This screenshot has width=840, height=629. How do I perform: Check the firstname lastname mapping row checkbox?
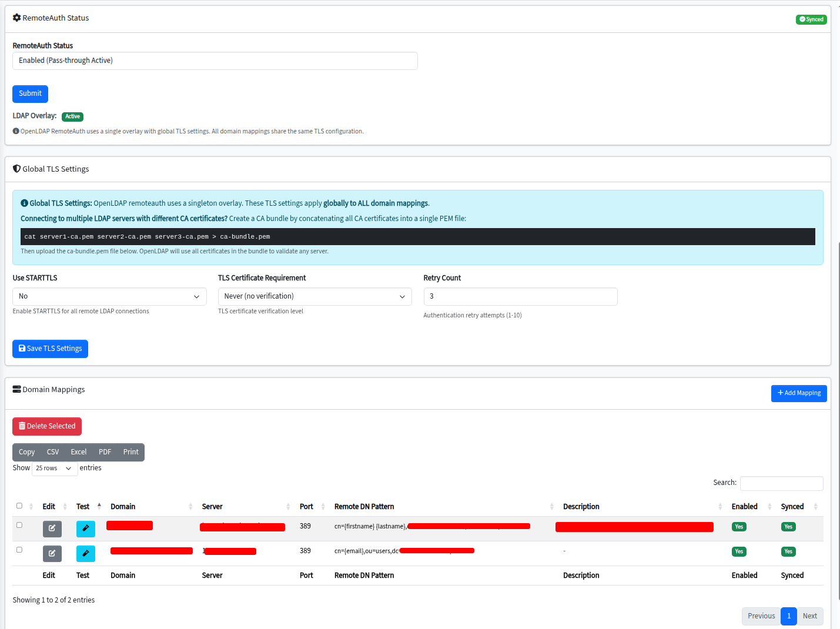[19, 525]
